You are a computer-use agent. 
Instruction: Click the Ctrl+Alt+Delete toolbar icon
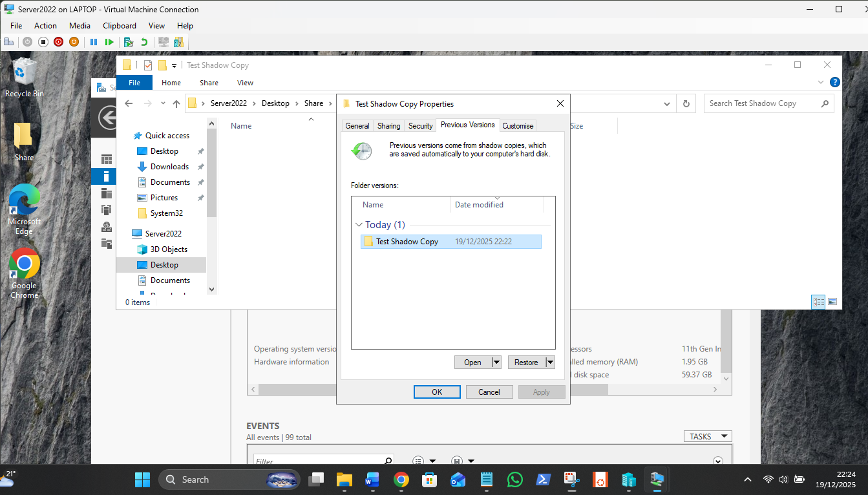coord(9,42)
